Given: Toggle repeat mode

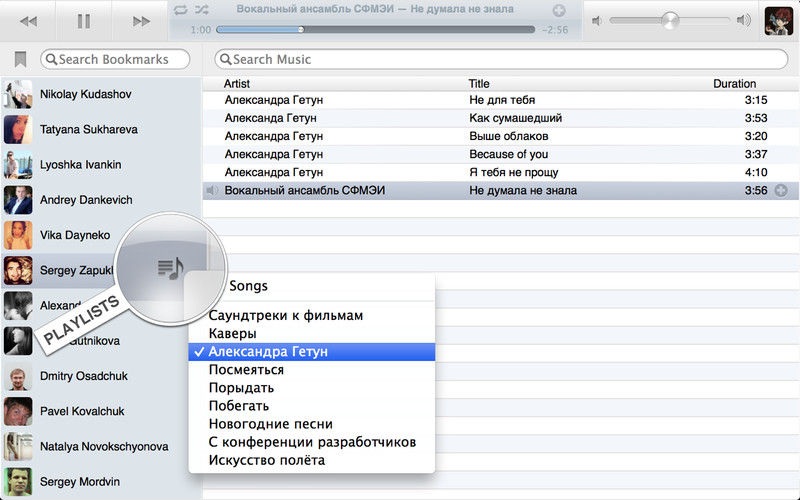Looking at the screenshot, I should (181, 10).
